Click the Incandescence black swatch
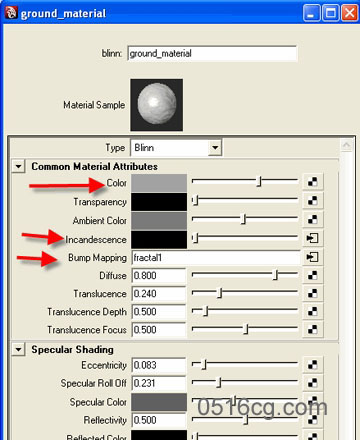Image resolution: width=360 pixels, height=440 pixels. [159, 239]
